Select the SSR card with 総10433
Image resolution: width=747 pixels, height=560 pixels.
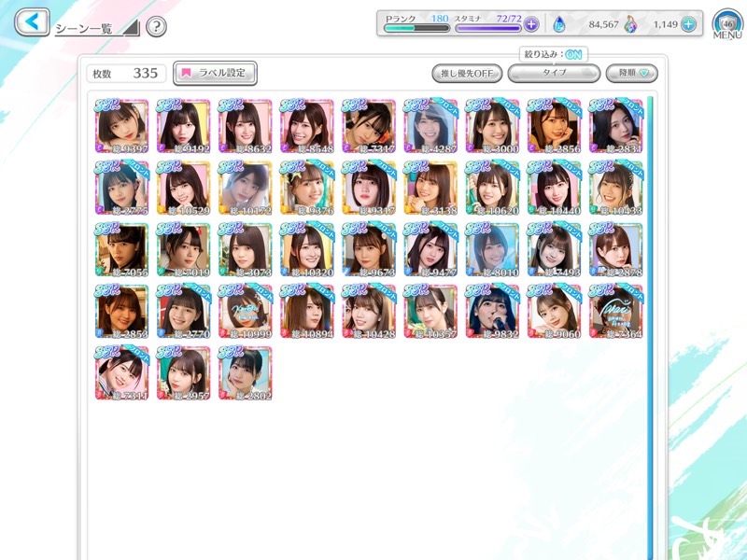(615, 188)
